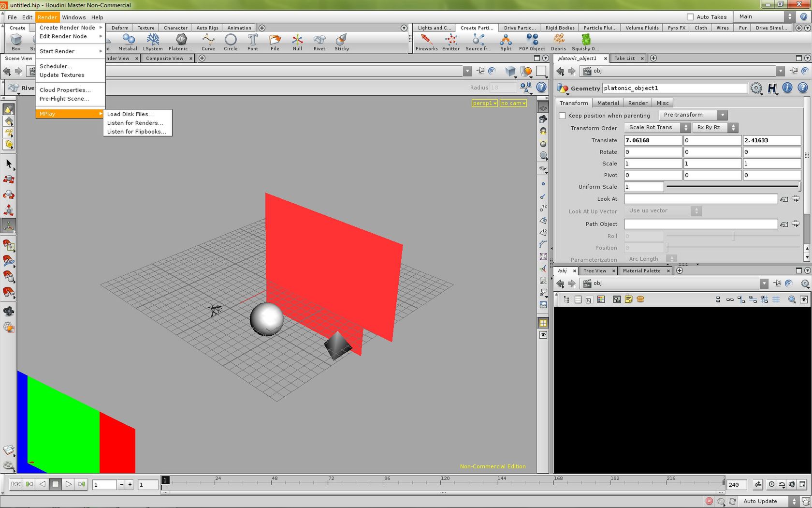Toggle the highlighted four-square viewport toolbar icon

(x=543, y=323)
